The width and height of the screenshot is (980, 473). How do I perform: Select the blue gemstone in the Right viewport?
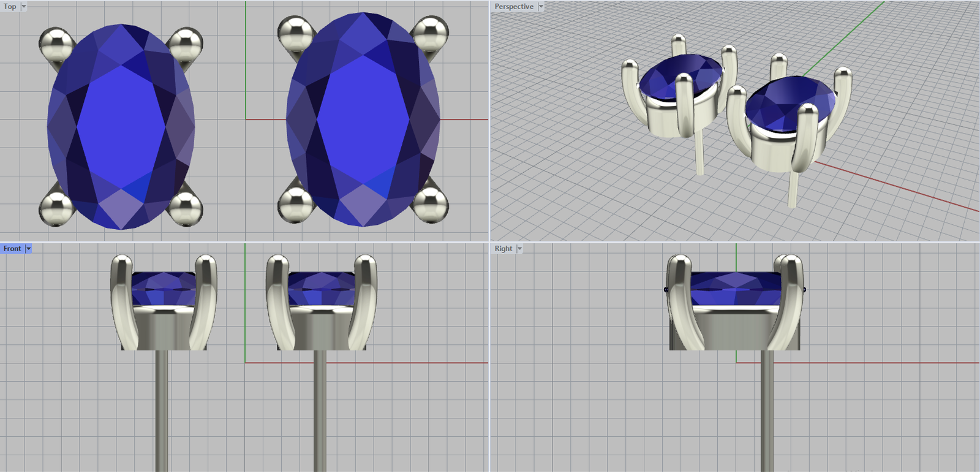[736, 289]
